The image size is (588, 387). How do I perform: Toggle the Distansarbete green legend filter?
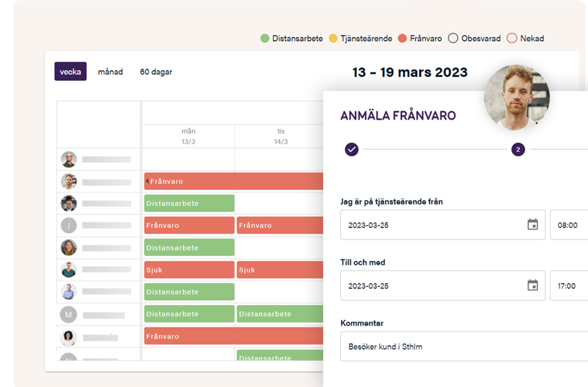pyautogui.click(x=265, y=38)
